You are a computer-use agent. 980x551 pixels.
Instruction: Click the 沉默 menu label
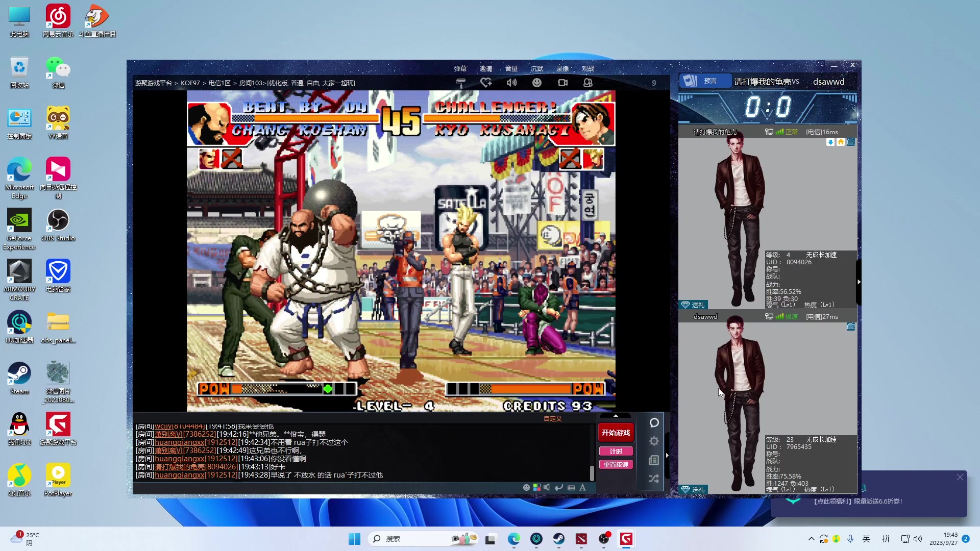(537, 69)
